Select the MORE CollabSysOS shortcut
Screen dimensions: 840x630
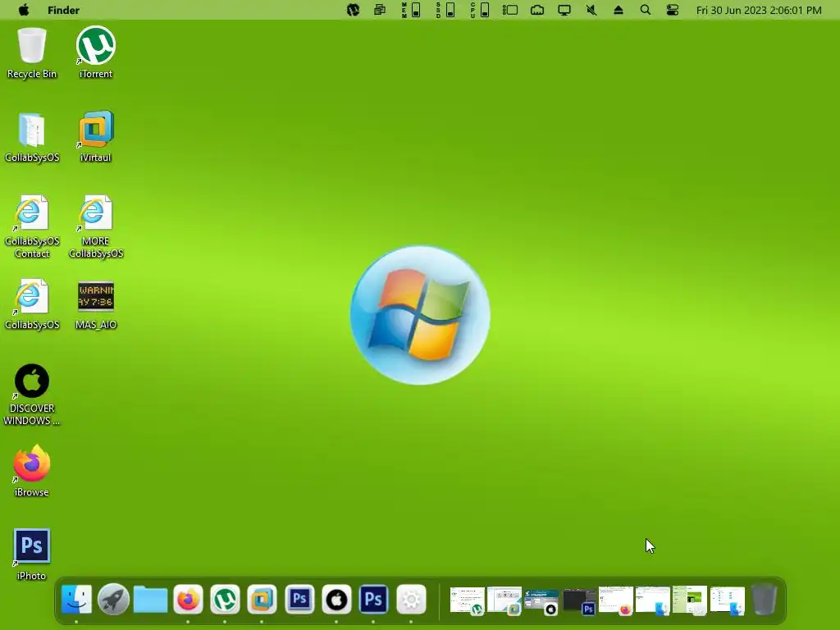point(95,226)
